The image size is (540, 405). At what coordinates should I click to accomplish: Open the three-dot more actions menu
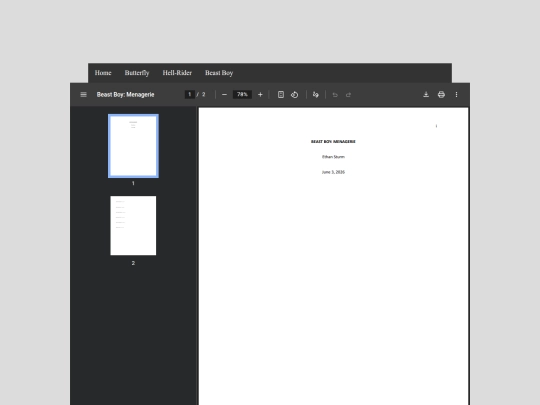tap(456, 94)
